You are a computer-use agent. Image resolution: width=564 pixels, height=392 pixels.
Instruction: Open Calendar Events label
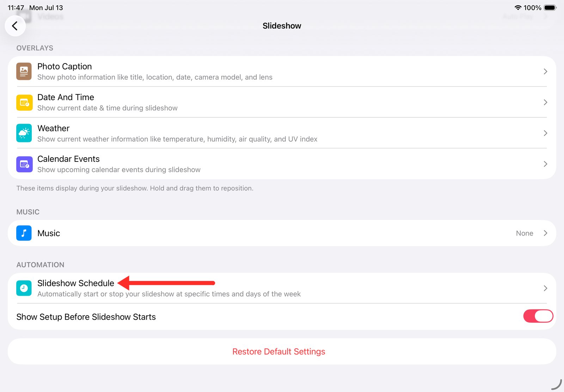(x=68, y=159)
